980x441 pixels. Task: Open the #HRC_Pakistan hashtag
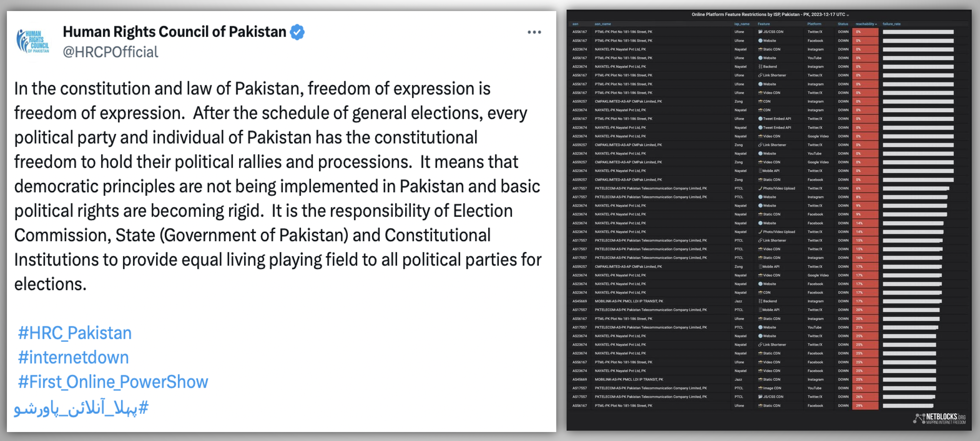coord(75,333)
